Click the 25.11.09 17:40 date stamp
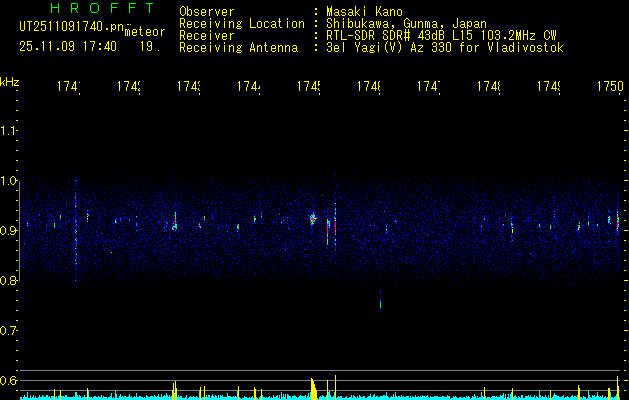The image size is (629, 400). (x=68, y=47)
